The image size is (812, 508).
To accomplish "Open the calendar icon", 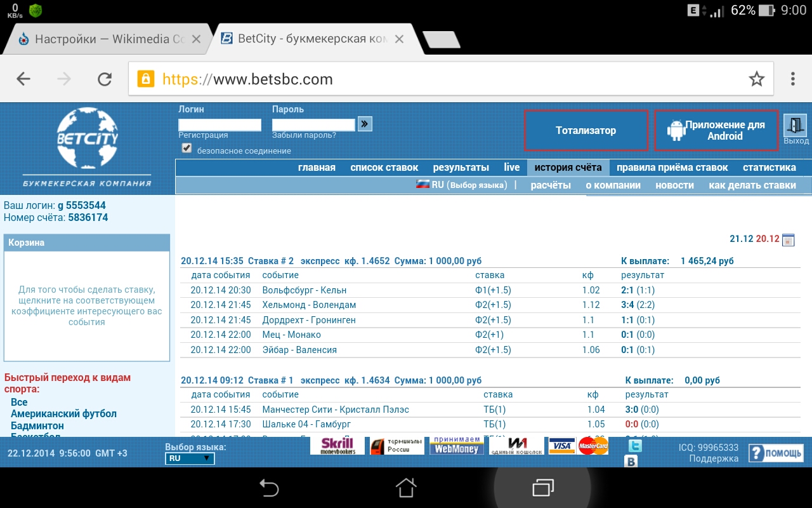I will [789, 240].
